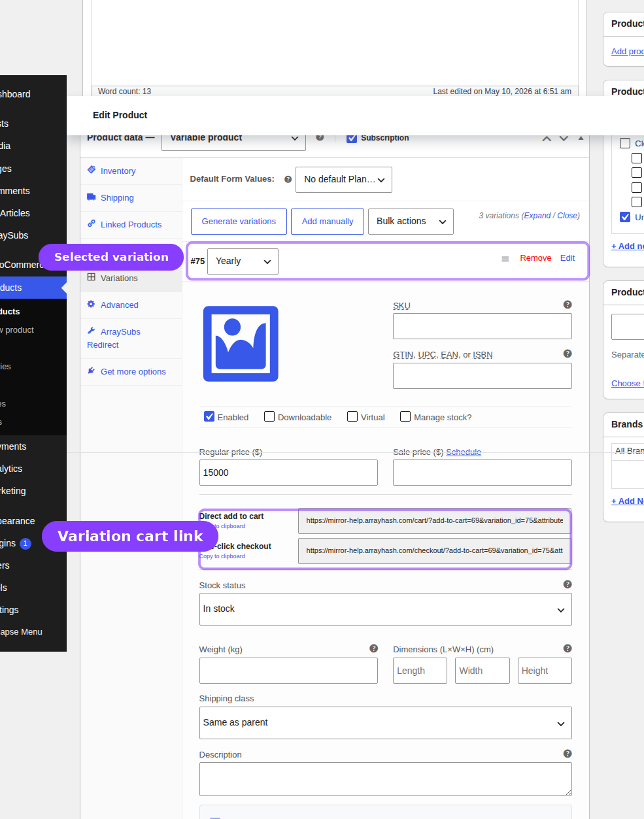
Task: Move Product data panel down
Action: [x=564, y=139]
